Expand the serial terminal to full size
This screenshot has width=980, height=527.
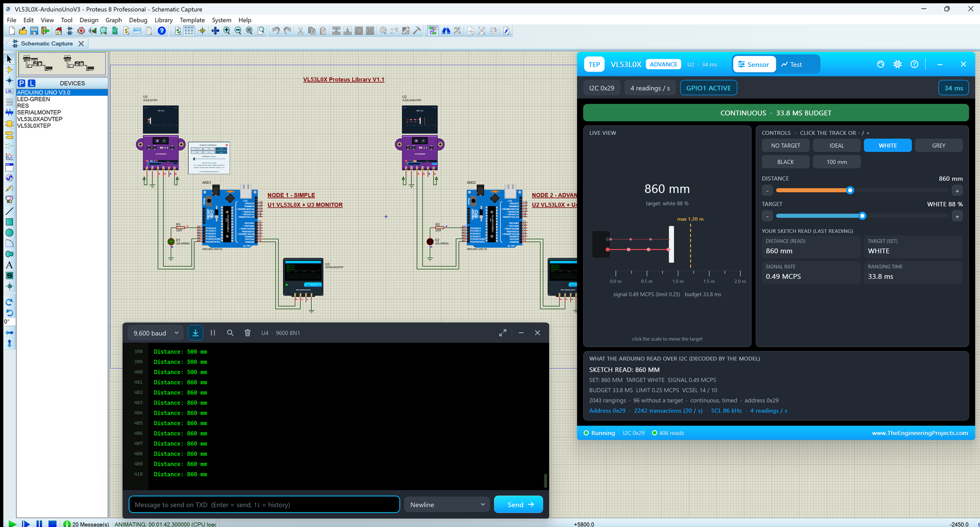click(x=503, y=333)
